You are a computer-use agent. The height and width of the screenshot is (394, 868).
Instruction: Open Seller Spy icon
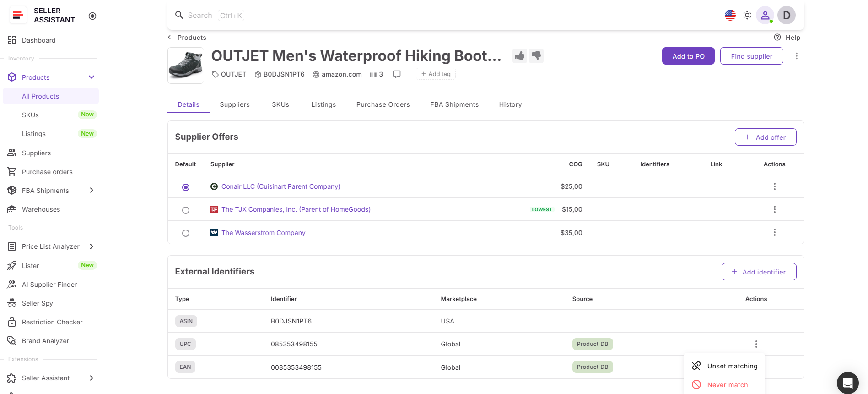tap(12, 303)
